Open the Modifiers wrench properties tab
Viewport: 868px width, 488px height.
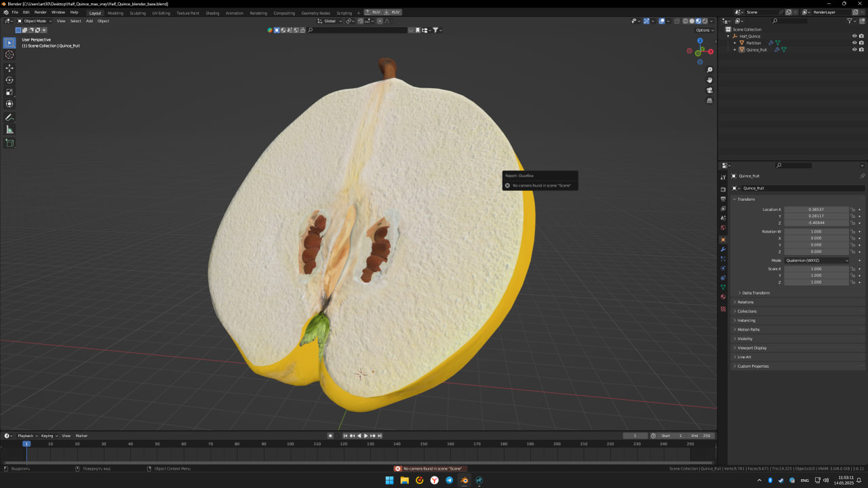click(x=723, y=249)
